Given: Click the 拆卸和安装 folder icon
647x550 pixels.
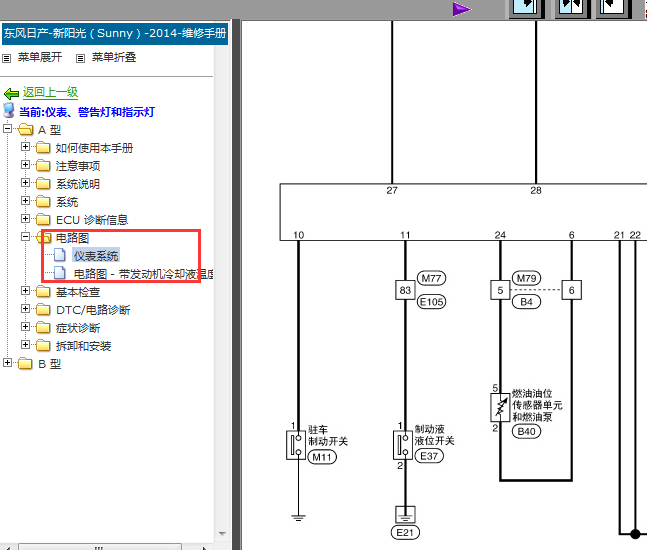Looking at the screenshot, I should tap(43, 345).
